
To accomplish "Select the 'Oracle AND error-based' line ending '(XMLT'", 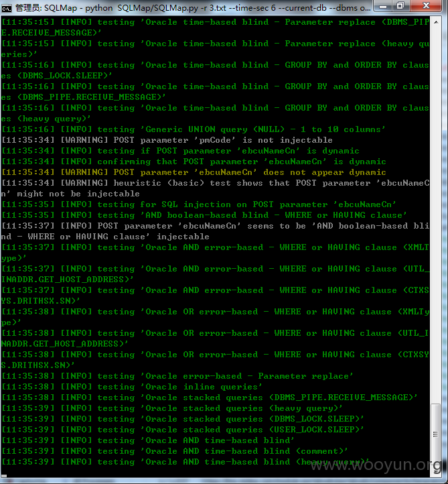I will point(215,247).
